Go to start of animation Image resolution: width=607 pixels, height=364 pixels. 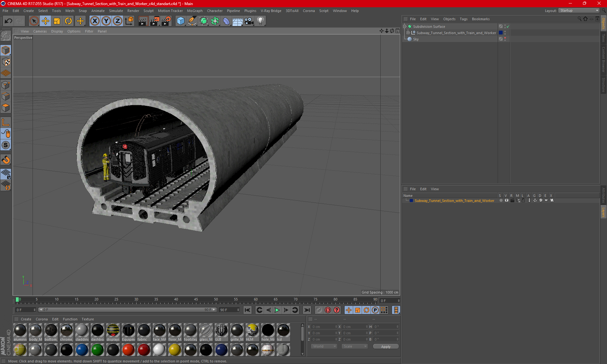[x=248, y=310]
